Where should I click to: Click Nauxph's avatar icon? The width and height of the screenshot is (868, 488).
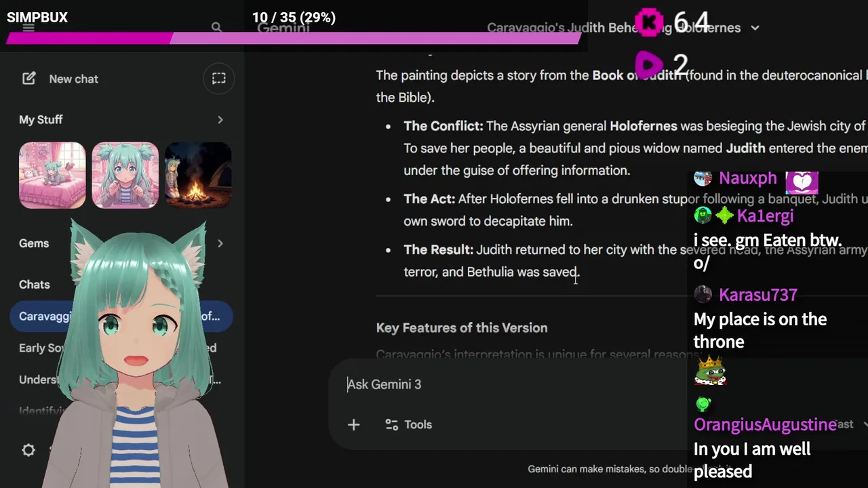[x=703, y=178]
